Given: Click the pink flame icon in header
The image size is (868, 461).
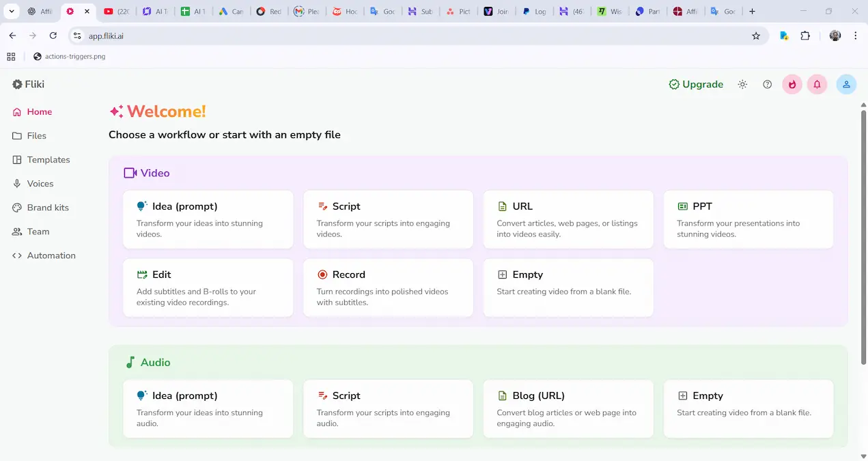Looking at the screenshot, I should coord(792,85).
